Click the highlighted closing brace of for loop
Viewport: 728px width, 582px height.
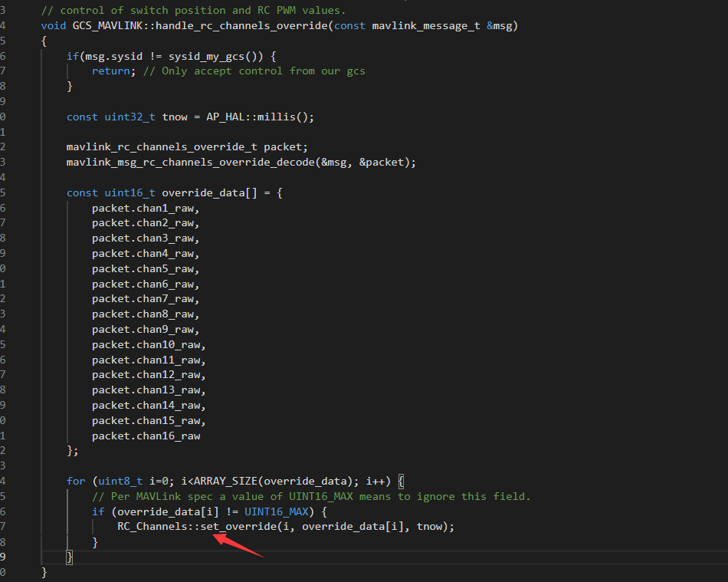(x=69, y=557)
